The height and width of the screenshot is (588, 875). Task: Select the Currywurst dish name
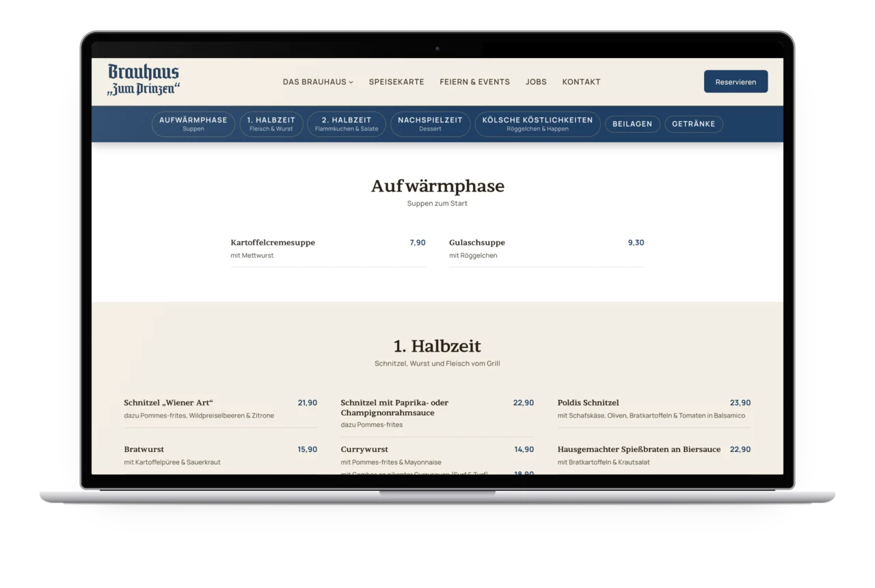(x=364, y=449)
